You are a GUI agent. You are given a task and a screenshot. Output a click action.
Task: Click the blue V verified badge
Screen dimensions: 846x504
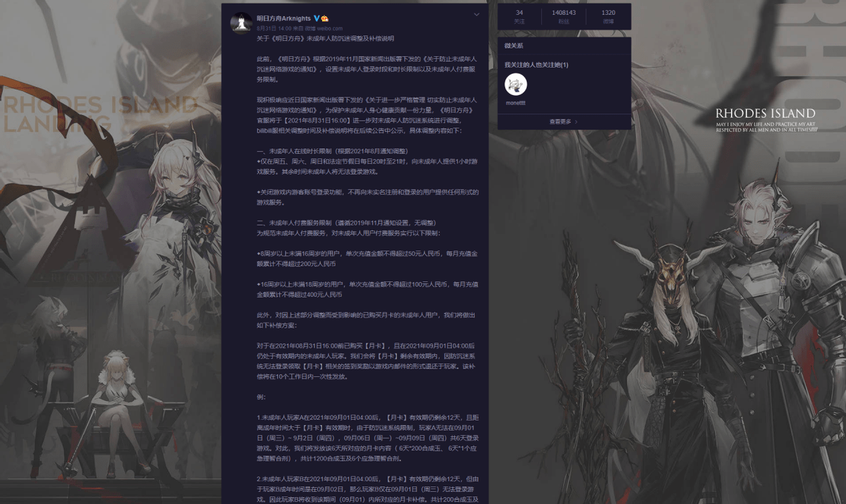[x=317, y=18]
